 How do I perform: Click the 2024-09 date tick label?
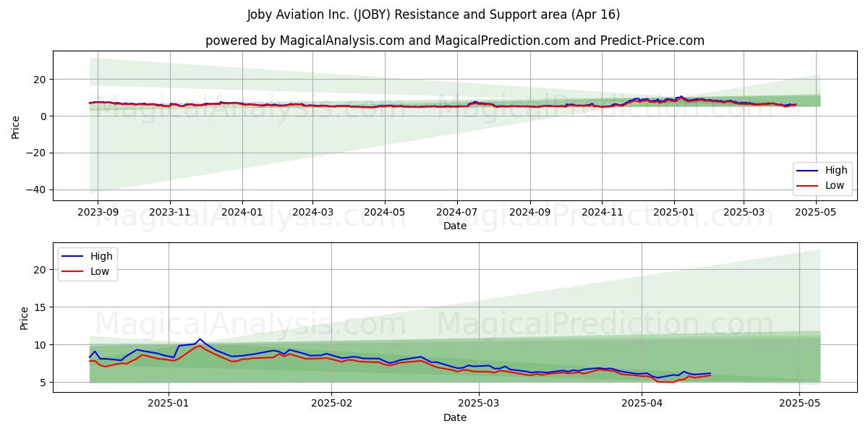530,213
